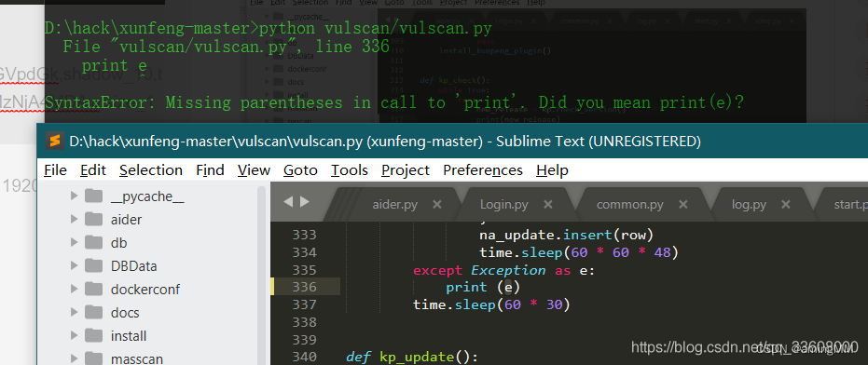The width and height of the screenshot is (868, 365).
Task: Select the aider folder name in sidebar
Action: pos(126,220)
